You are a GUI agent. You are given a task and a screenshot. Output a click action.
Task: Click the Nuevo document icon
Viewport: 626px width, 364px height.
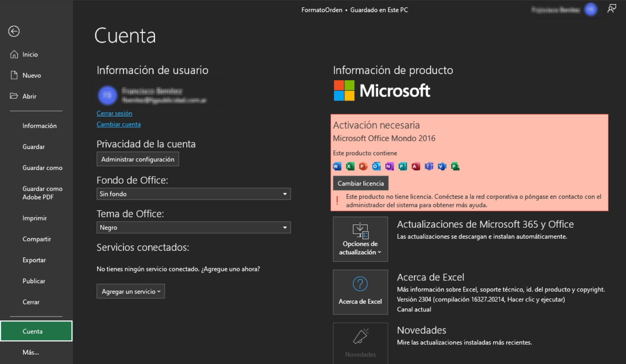14,75
